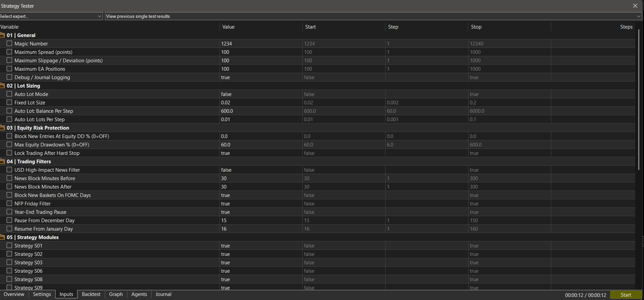This screenshot has width=644, height=300.
Task: Open the Graph tab
Action: click(x=116, y=294)
